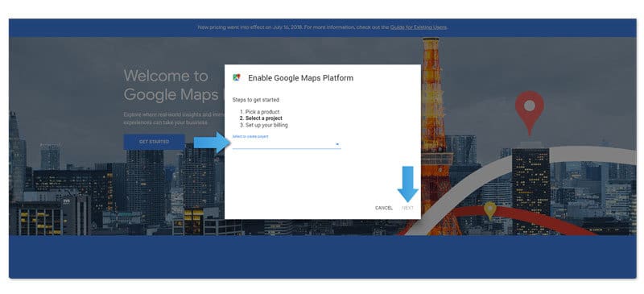Click the small yellow map pin
This screenshot has width=644, height=294.
(489, 210)
